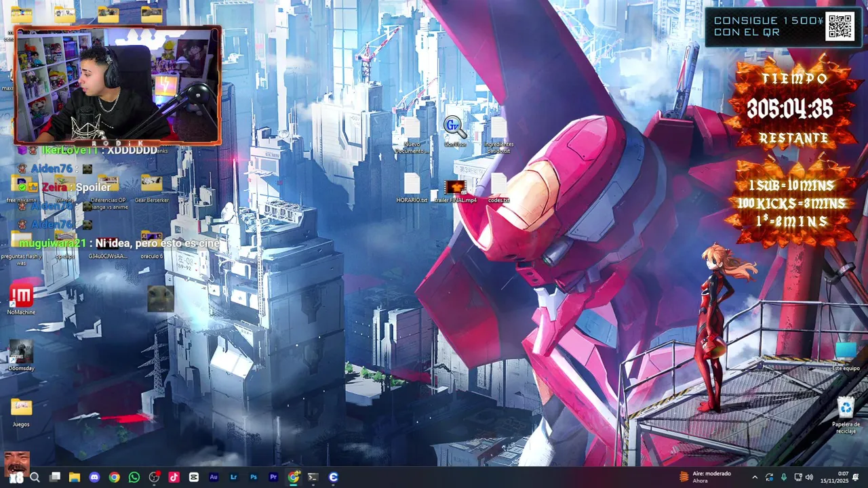Open the volume speaker control

point(809,477)
